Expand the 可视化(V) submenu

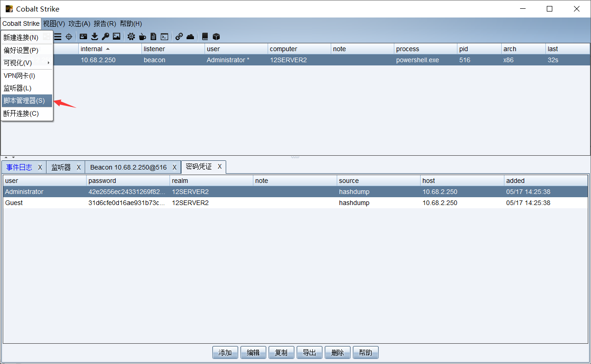point(27,63)
